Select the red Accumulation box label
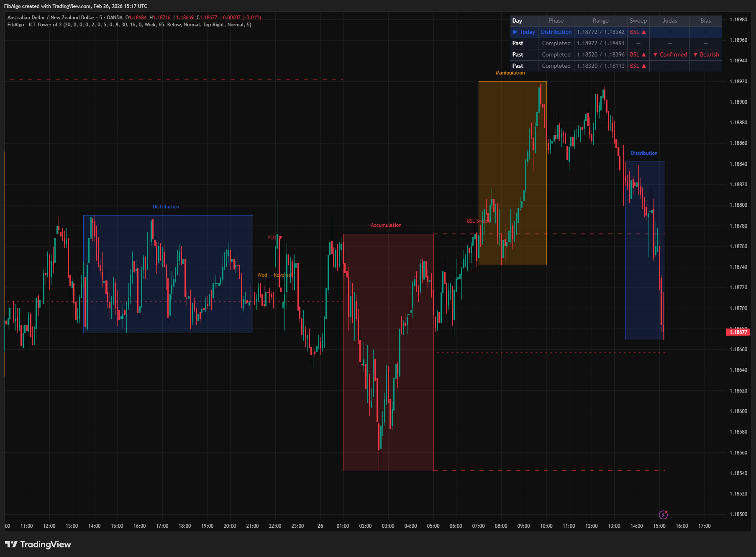This screenshot has width=756, height=557. (386, 225)
